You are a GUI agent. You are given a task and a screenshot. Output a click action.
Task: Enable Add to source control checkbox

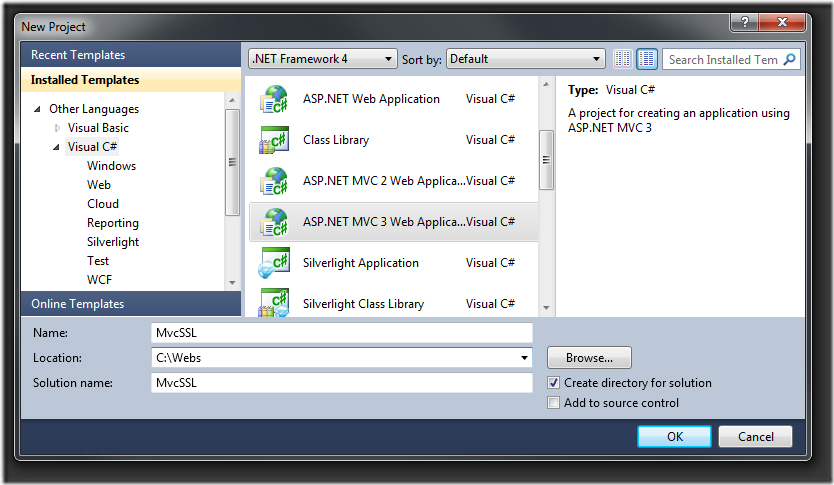pos(553,403)
